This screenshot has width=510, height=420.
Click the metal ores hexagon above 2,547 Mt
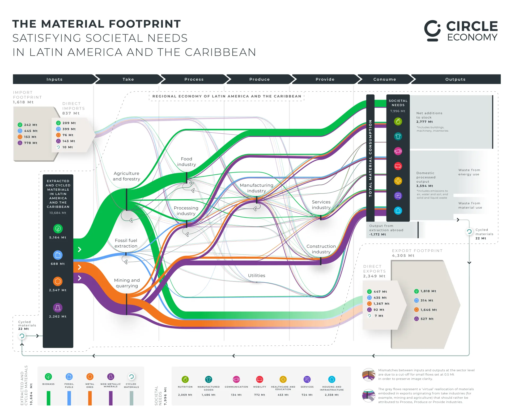point(58,281)
